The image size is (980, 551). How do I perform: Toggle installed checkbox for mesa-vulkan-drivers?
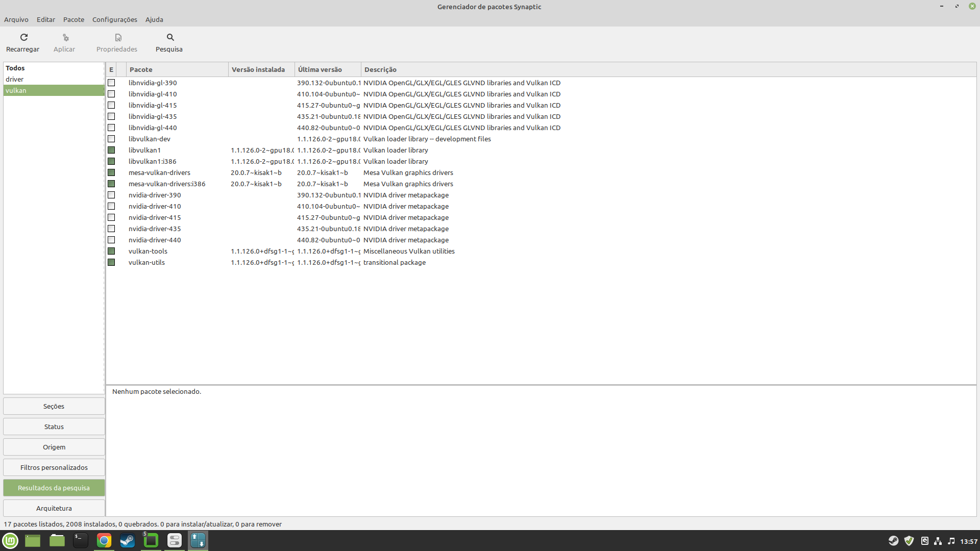111,172
